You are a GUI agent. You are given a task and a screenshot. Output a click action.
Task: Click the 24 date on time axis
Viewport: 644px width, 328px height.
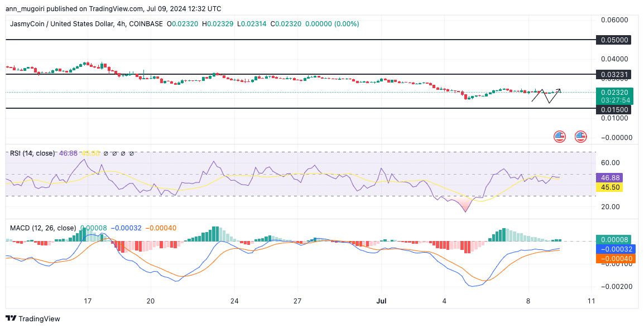point(234,301)
